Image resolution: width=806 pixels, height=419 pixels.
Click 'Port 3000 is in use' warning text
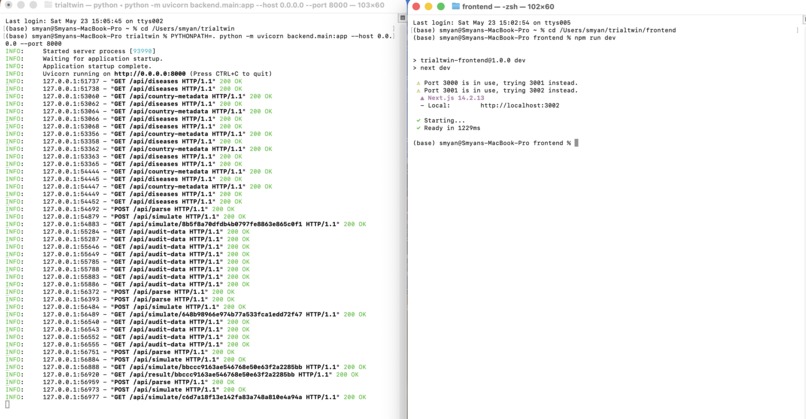(501, 83)
